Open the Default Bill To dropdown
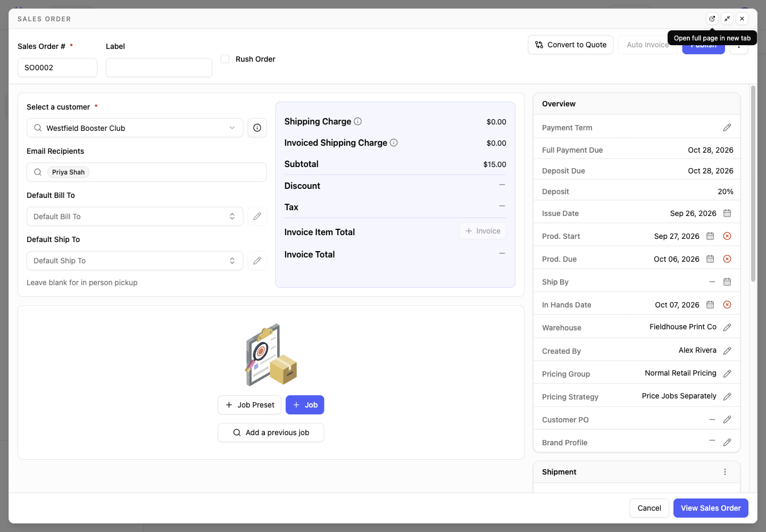Viewport: 766px width, 532px height. point(135,217)
